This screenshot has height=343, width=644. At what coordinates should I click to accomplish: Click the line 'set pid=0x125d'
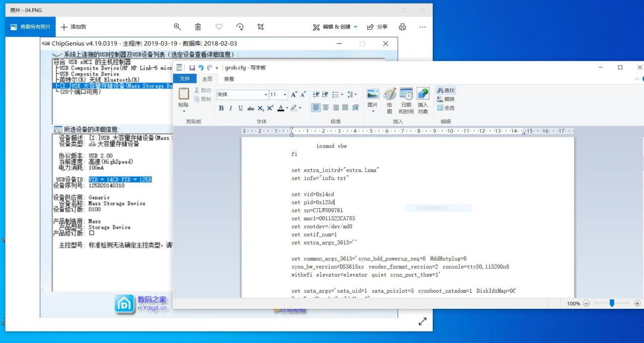point(313,202)
